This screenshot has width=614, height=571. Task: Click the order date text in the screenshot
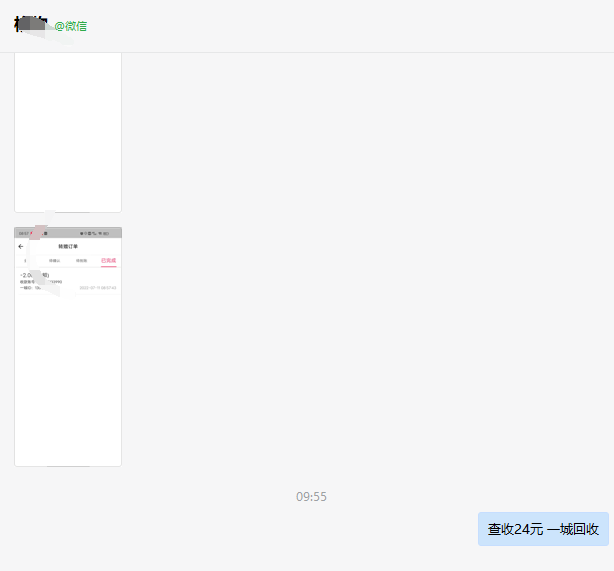[98, 287]
